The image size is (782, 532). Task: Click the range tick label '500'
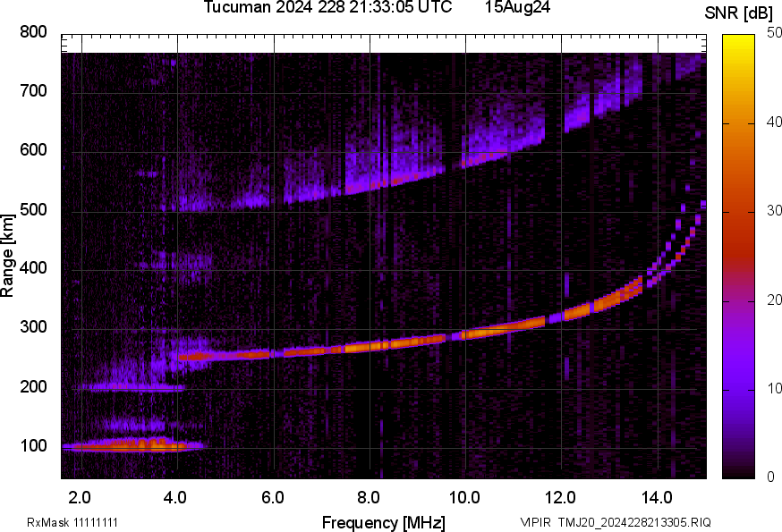pos(33,209)
